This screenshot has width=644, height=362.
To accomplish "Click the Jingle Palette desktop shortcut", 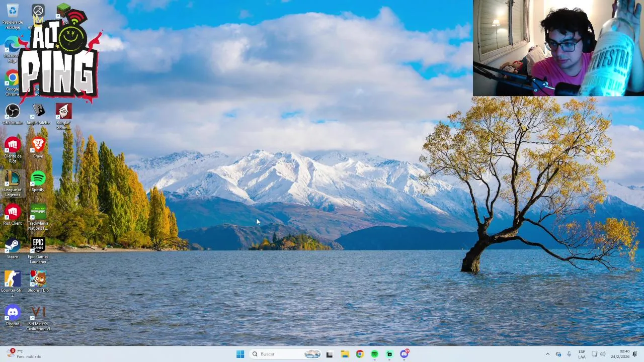I will coord(38,114).
